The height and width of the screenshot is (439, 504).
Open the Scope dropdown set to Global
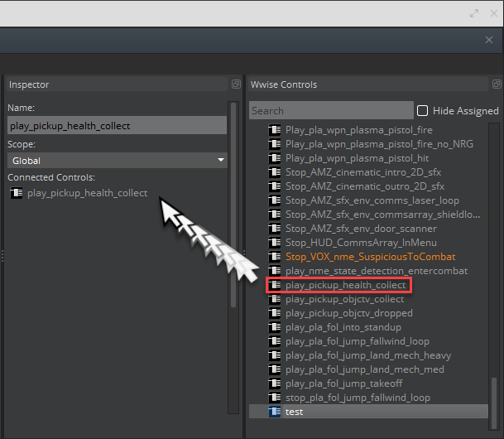coord(117,161)
